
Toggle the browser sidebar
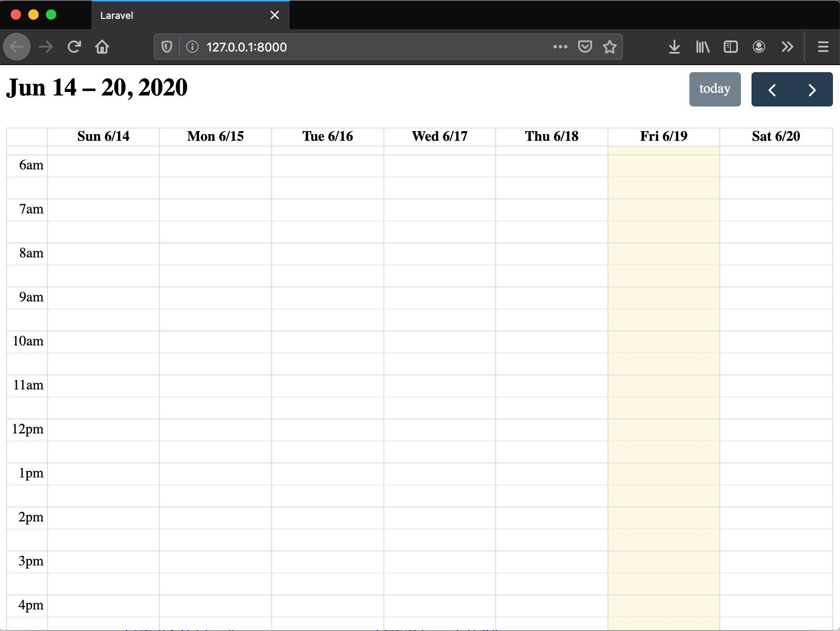[x=730, y=47]
